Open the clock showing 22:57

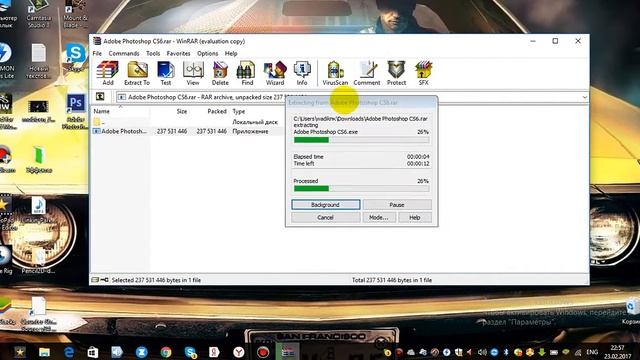(x=618, y=352)
